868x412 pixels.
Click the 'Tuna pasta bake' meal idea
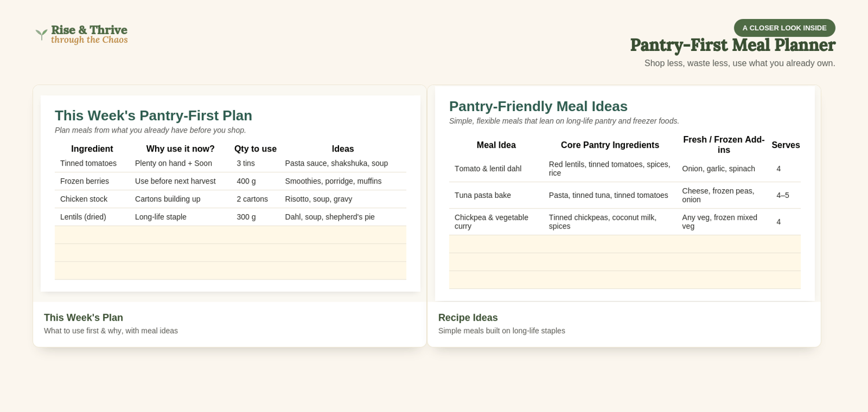click(483, 196)
